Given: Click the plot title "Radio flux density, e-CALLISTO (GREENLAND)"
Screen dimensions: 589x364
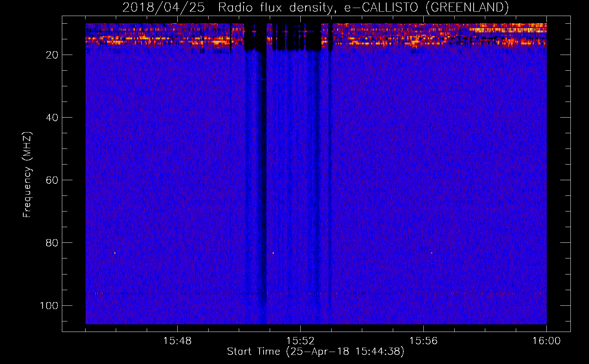Looking at the screenshot, I should (363, 7).
